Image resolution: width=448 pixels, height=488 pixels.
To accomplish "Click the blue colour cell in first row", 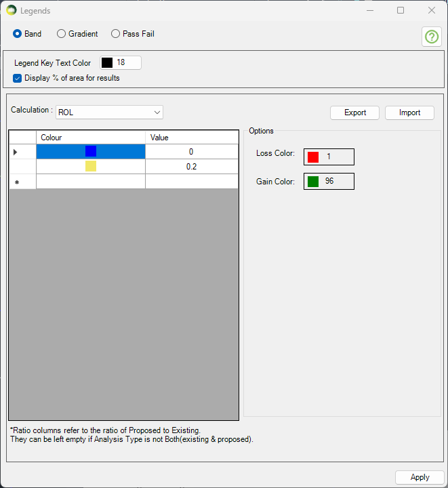I will pyautogui.click(x=91, y=152).
